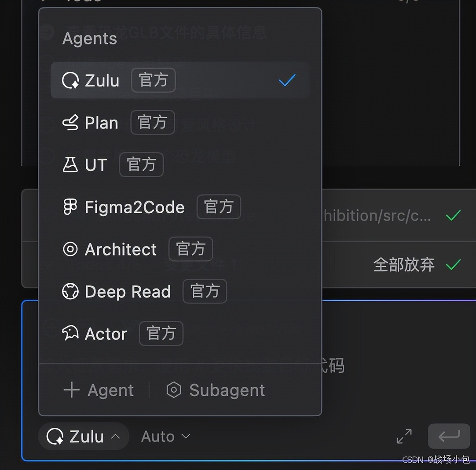Click the Figma2Code logo icon
This screenshot has height=470, width=476.
(70, 207)
